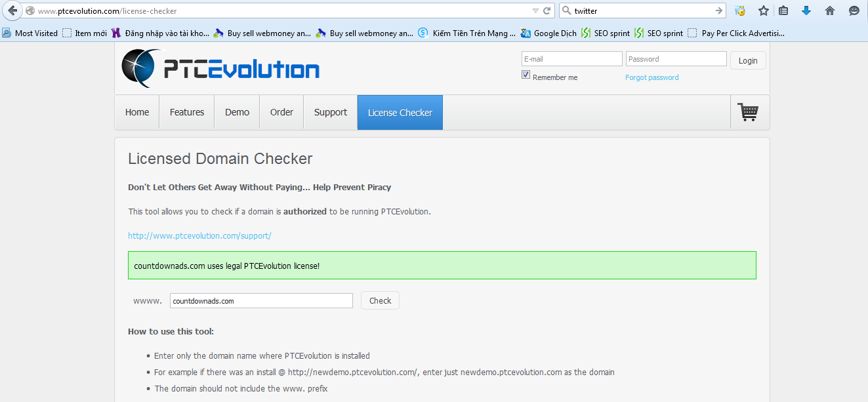Screen dimensions: 868x402
Task: Open the 'Đăng nhập vào tài kho...' bookmark
Action: (160, 33)
